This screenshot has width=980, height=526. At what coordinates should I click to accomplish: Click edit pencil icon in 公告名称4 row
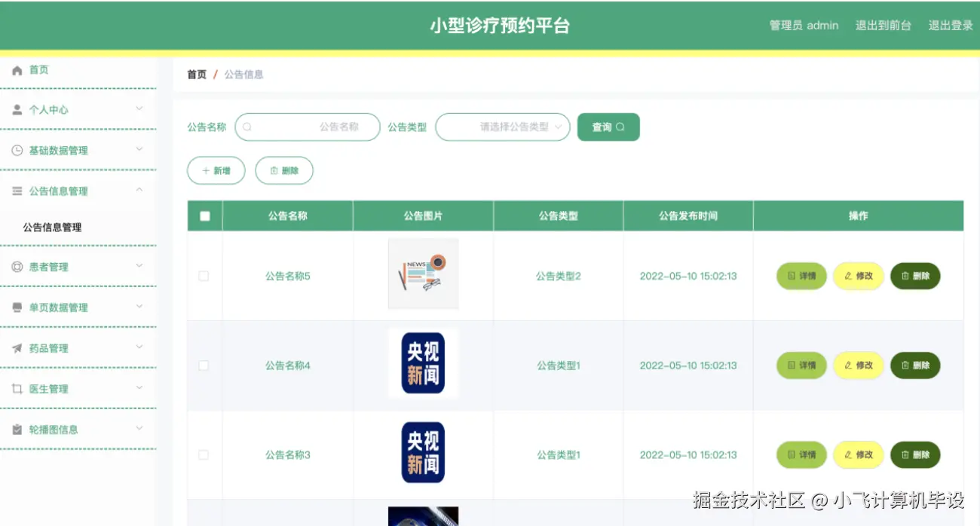(848, 365)
